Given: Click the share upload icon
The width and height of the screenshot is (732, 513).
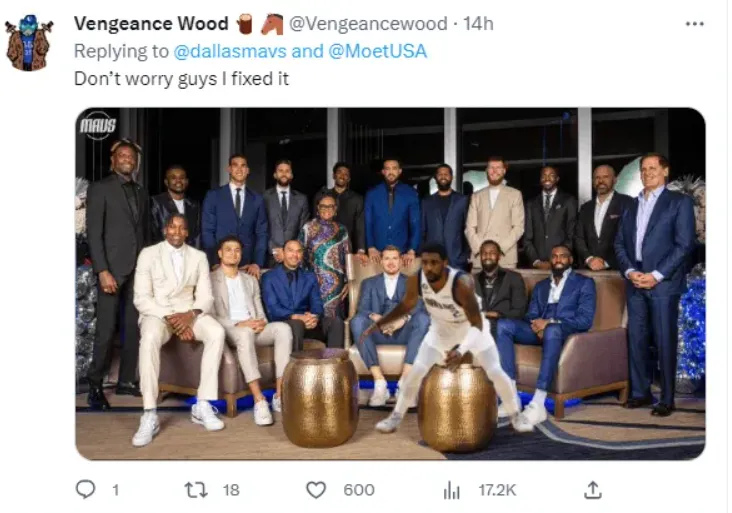Looking at the screenshot, I should click(x=593, y=489).
